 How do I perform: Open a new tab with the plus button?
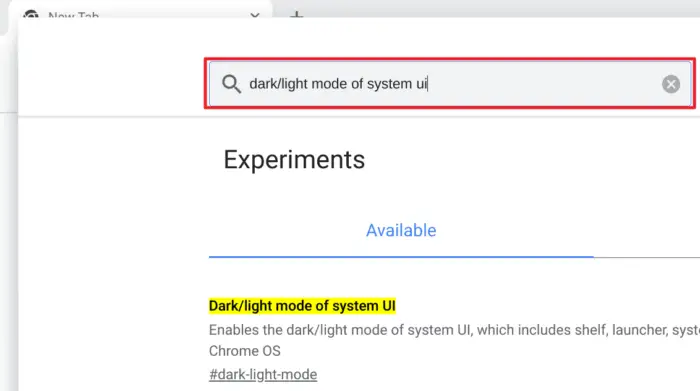[296, 15]
